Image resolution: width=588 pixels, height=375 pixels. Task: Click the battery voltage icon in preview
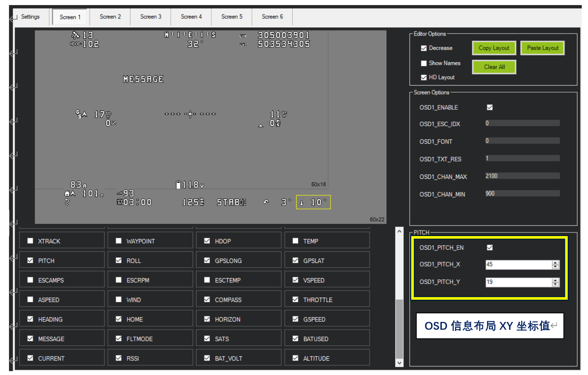(178, 185)
